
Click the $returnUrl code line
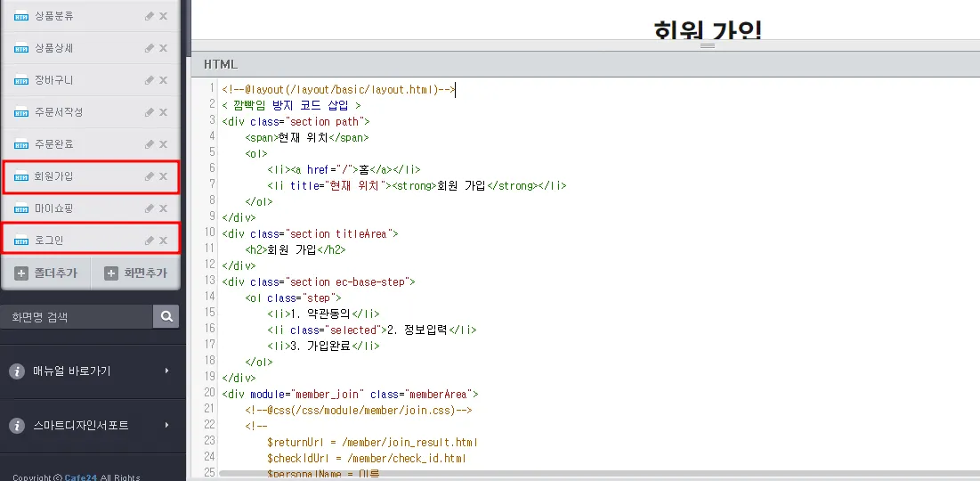click(372, 442)
